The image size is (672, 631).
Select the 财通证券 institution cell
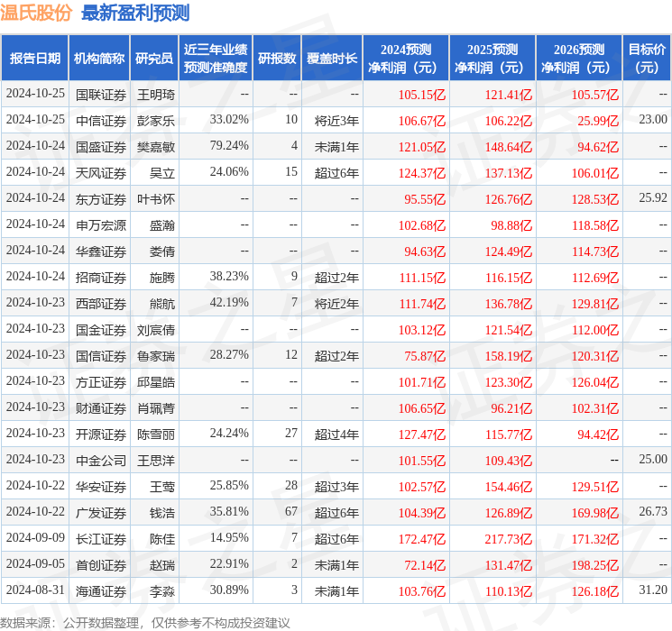point(101,408)
